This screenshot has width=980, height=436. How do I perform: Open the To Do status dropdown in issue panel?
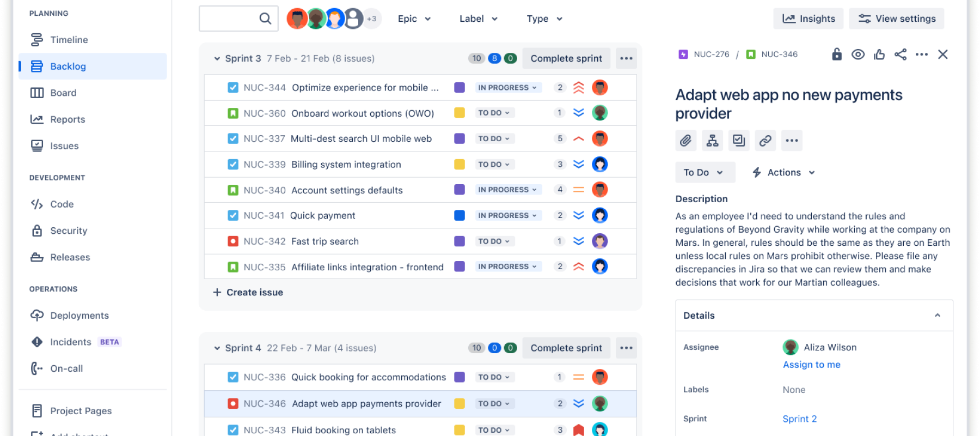[x=705, y=172]
